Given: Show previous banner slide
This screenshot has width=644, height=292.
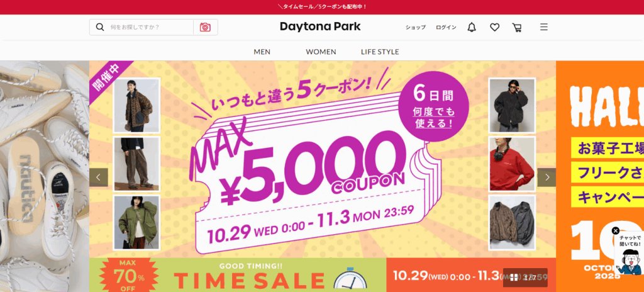Looking at the screenshot, I should [x=99, y=177].
